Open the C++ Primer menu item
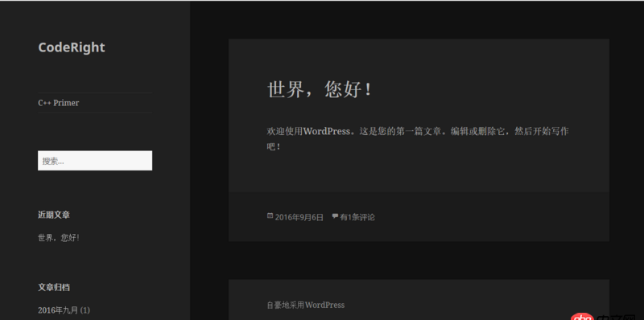This screenshot has width=644, height=320. coord(58,103)
